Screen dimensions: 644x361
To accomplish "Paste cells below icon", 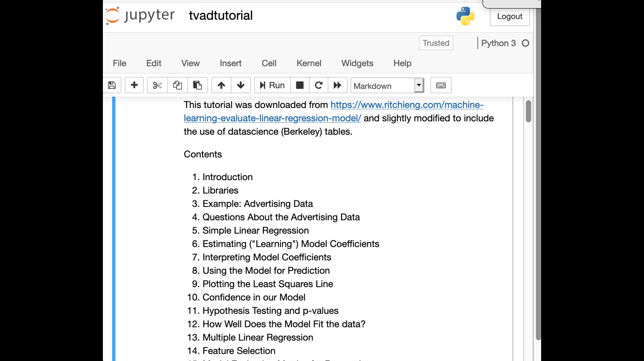I will (x=197, y=85).
